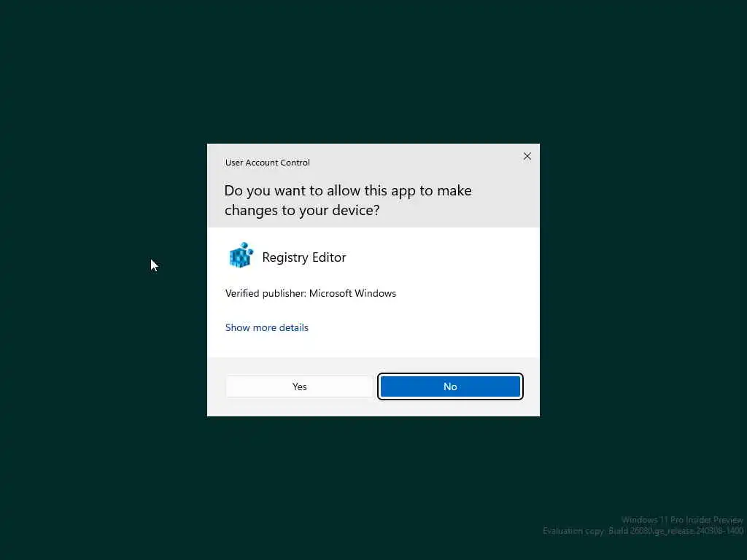The image size is (747, 560).
Task: Close the User Account Control dialog
Action: [527, 156]
